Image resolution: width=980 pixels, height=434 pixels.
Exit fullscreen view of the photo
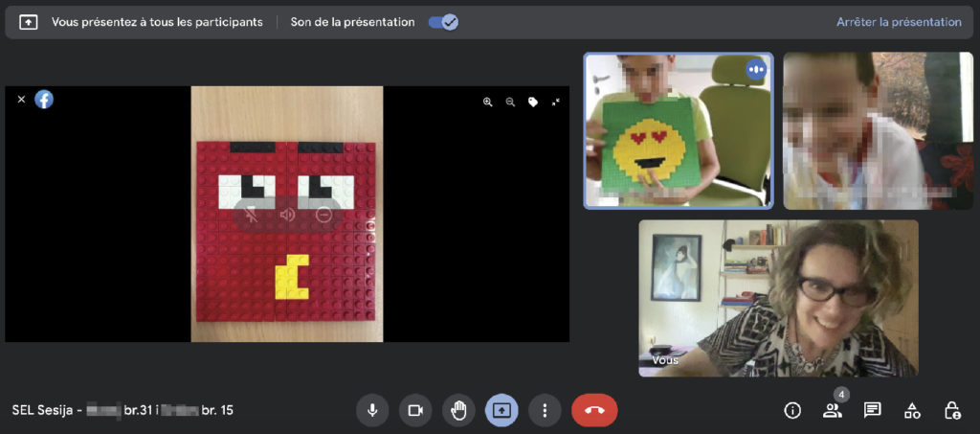click(556, 102)
